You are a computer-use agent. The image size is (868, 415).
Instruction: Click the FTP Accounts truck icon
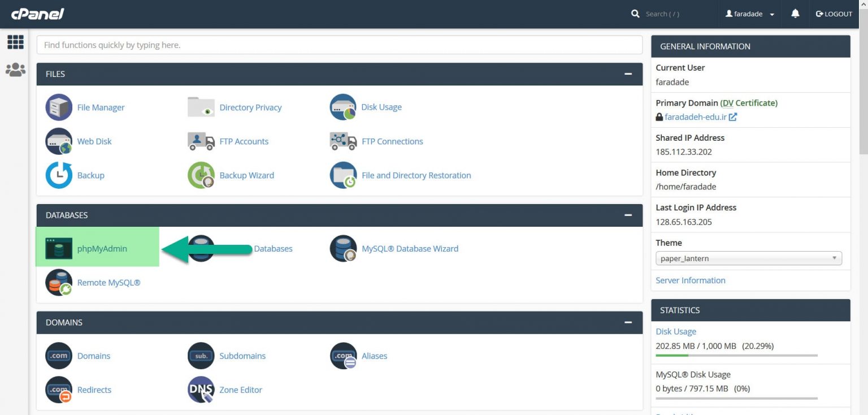201,141
